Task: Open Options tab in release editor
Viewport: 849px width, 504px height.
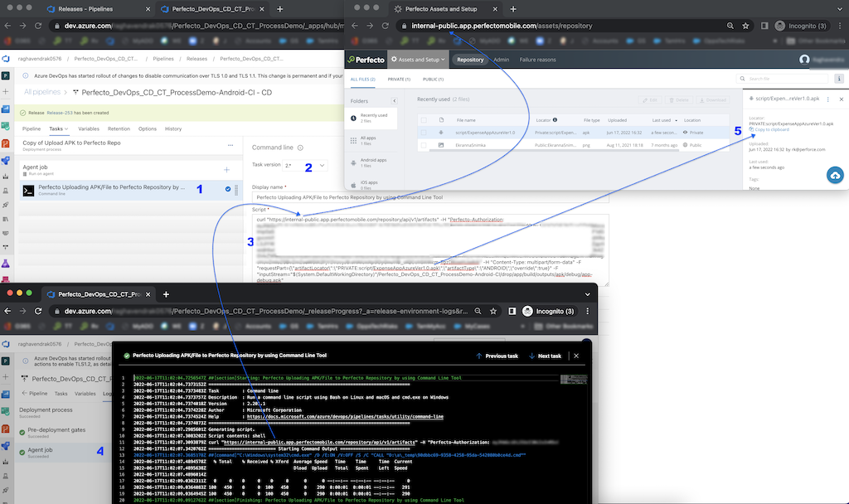Action: coord(148,128)
